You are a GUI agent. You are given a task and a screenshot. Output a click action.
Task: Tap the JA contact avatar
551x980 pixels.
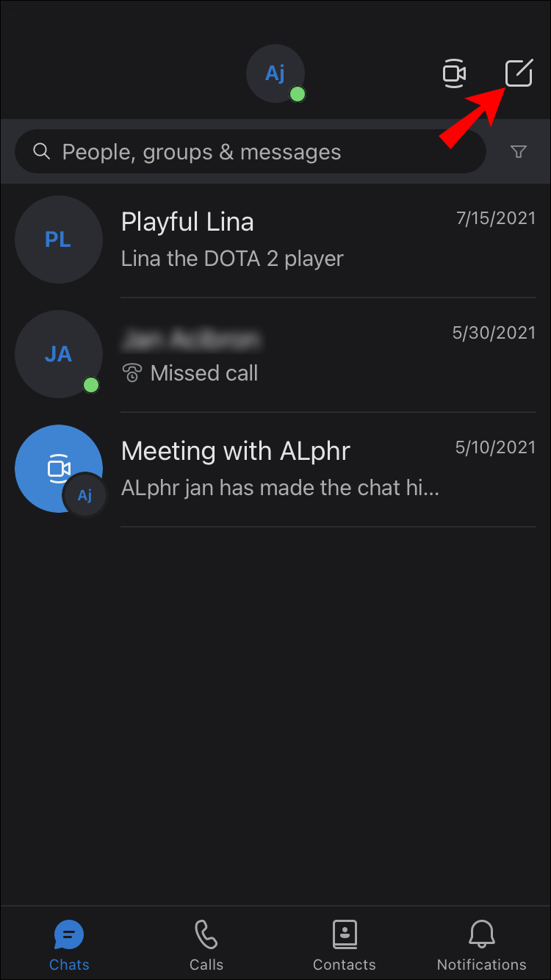[x=59, y=354]
